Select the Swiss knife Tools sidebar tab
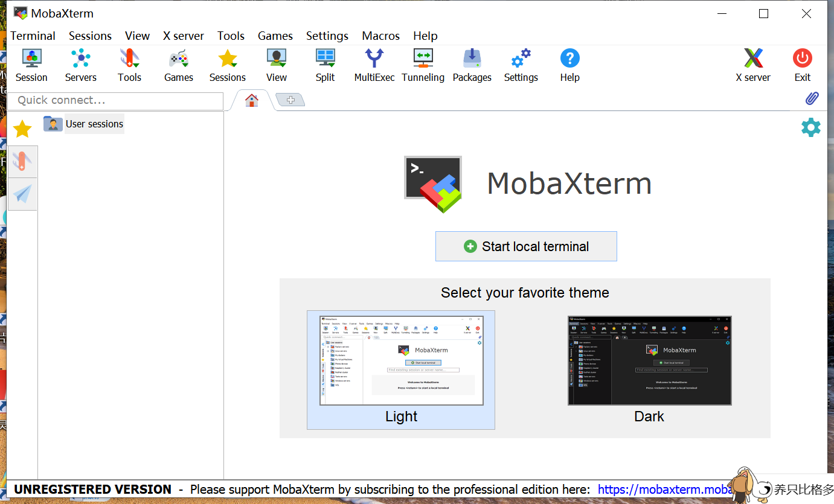 [22, 161]
